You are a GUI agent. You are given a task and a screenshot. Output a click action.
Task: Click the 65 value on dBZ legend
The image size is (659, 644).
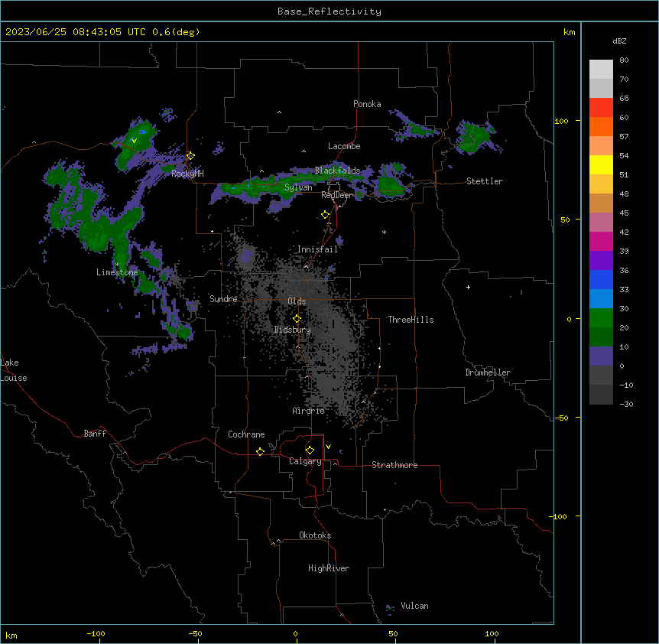coord(624,98)
